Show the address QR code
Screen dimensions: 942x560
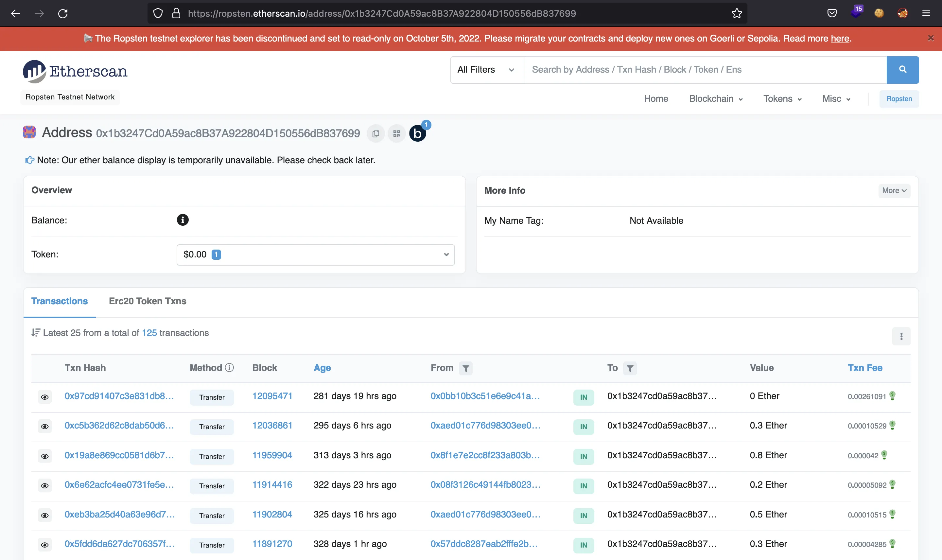(x=396, y=133)
